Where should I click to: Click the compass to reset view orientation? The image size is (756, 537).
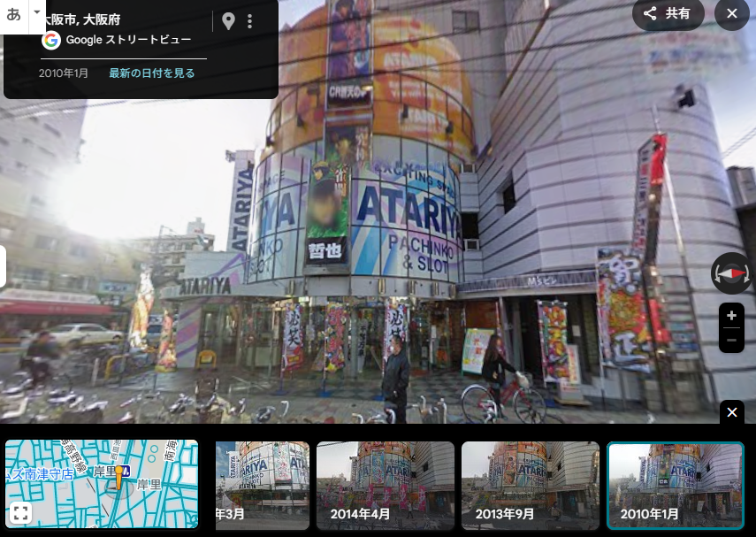click(731, 273)
